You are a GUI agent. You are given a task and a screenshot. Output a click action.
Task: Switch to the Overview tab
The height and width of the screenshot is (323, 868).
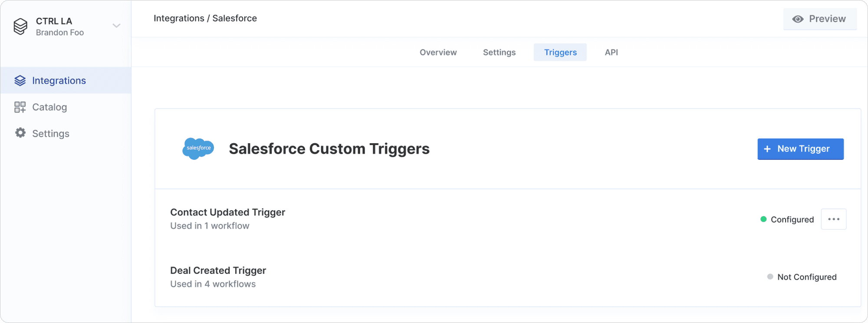(x=438, y=53)
